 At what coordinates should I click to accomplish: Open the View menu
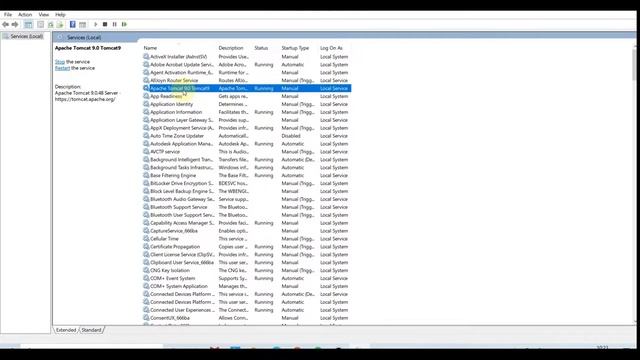click(44, 15)
